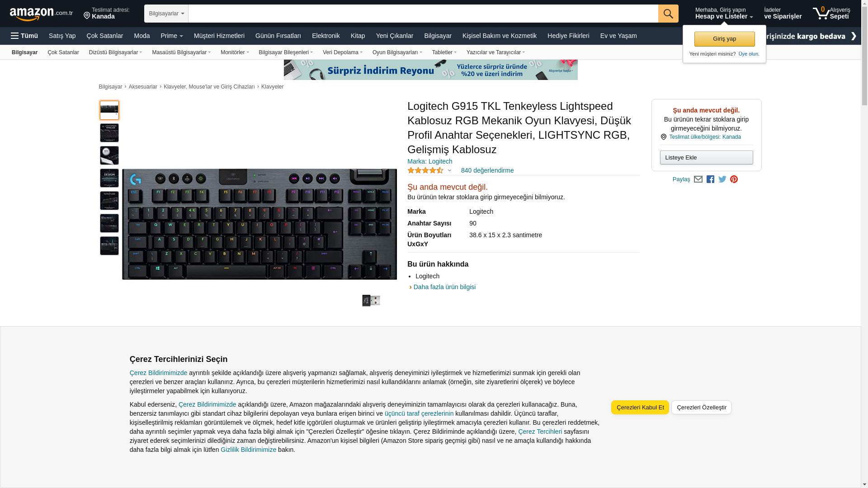Go to the Amazon.com.tr logo home
Viewport: 868px width, 488px height.
41,14
